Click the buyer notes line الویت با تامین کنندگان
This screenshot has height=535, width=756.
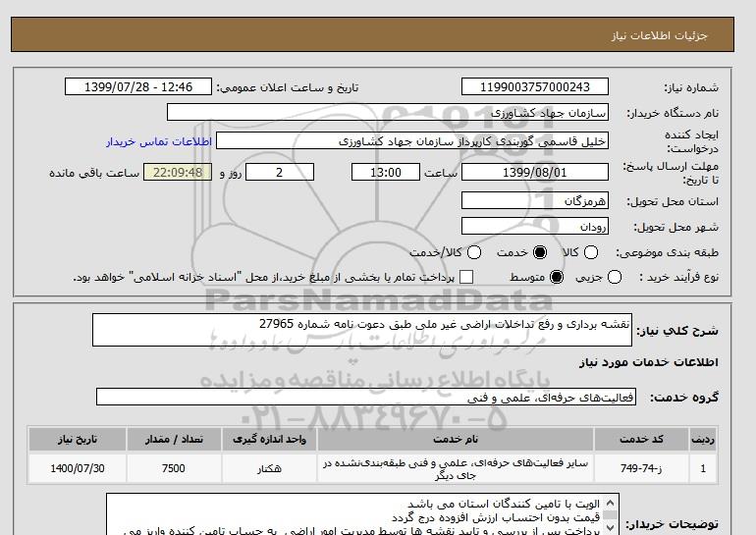(504, 504)
